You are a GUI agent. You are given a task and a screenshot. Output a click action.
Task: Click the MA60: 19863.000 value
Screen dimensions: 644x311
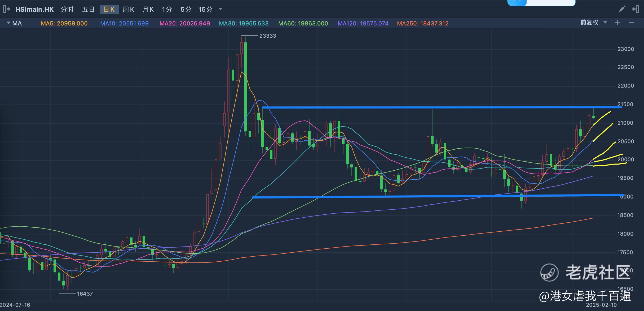pos(303,23)
